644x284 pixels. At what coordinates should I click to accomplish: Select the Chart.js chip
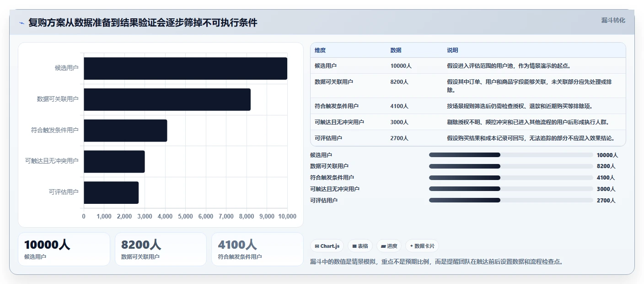(x=327, y=246)
